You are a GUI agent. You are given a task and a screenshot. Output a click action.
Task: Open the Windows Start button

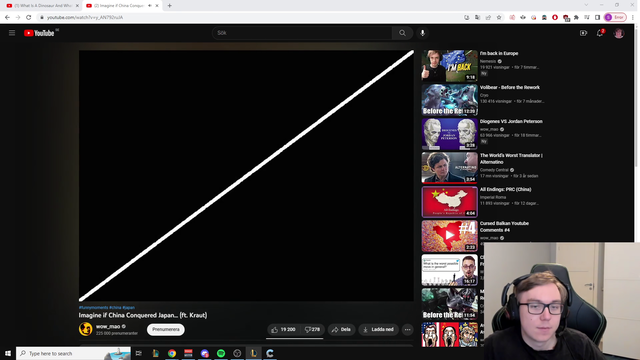[x=8, y=353]
